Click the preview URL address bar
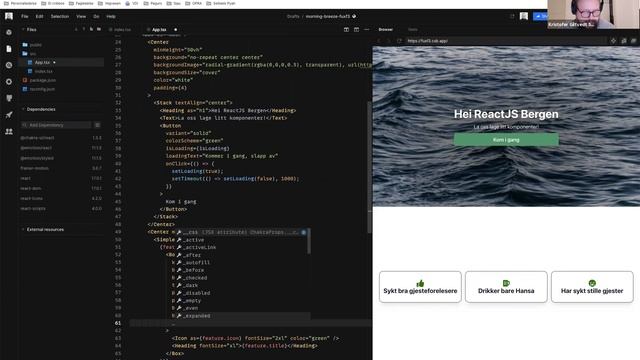640x360 pixels. tap(505, 41)
